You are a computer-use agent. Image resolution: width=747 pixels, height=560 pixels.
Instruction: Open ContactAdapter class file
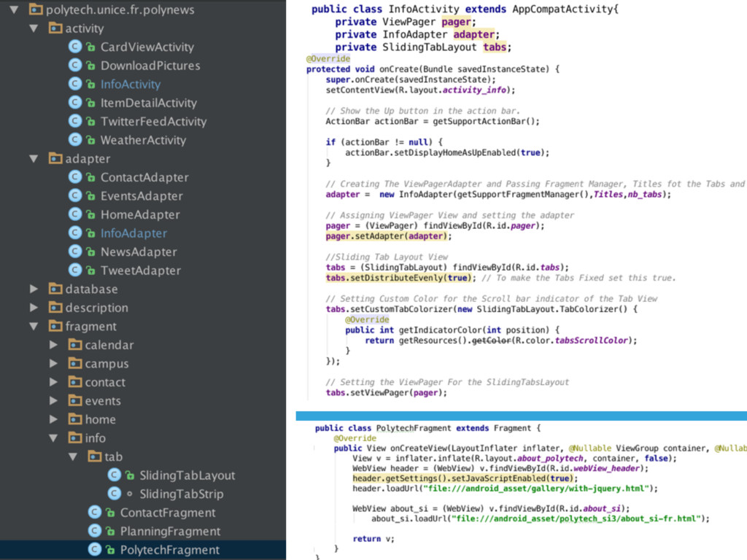[x=144, y=177]
